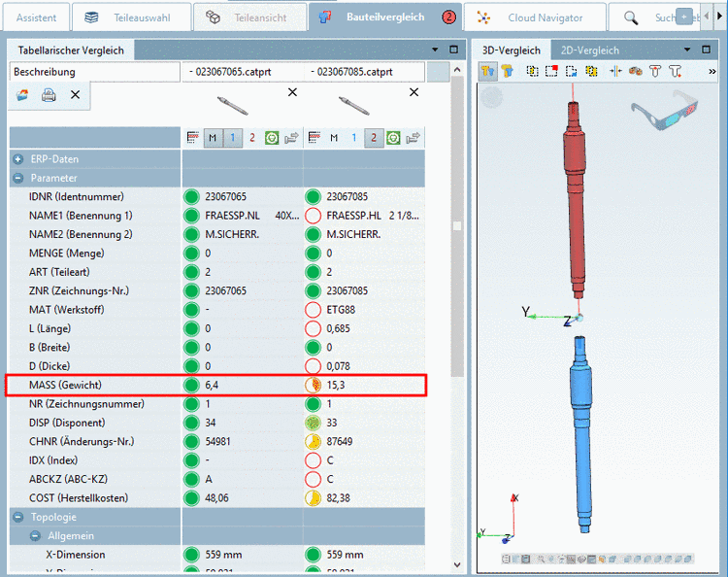Toggle the M button for part 023067065

click(x=213, y=138)
